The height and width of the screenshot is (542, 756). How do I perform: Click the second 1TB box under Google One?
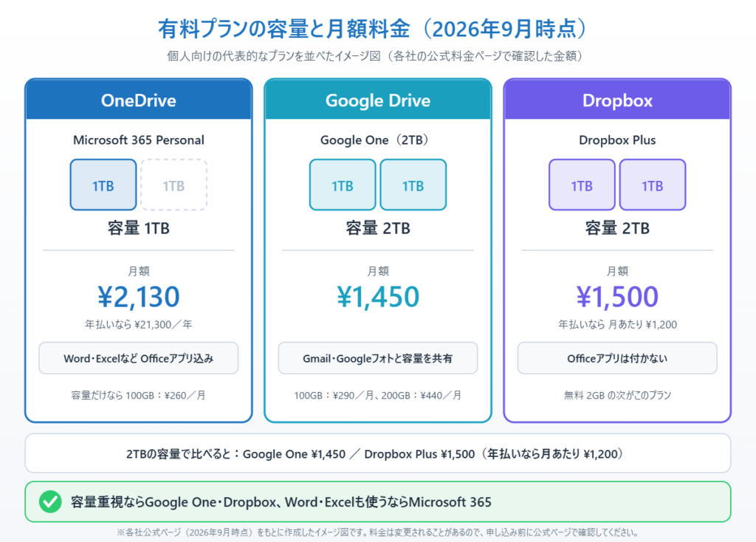click(413, 185)
